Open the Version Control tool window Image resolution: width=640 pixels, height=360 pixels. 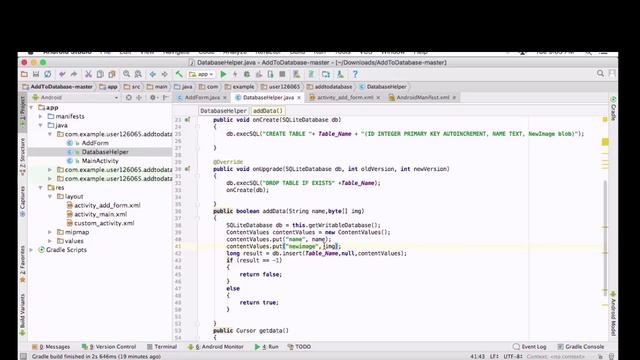point(109,347)
